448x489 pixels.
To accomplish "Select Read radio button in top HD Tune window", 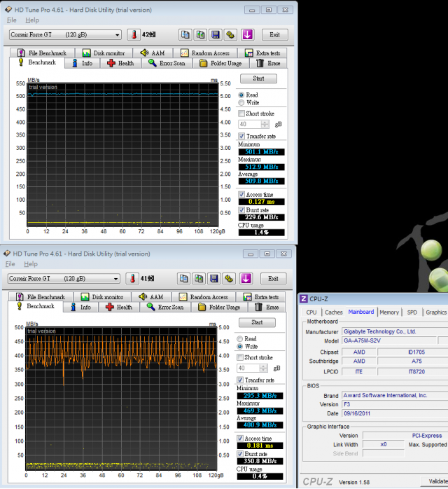I will [x=241, y=95].
